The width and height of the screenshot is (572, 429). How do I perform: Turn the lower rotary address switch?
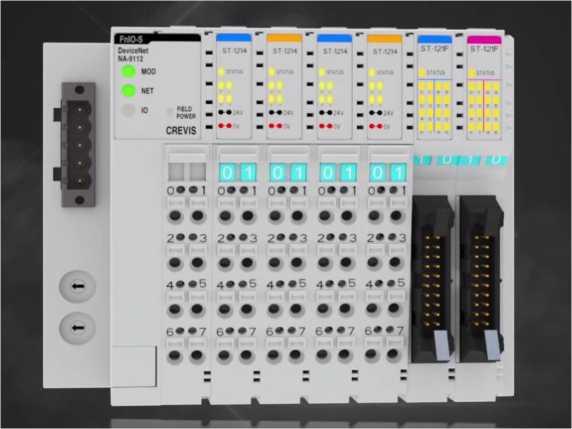click(x=77, y=328)
